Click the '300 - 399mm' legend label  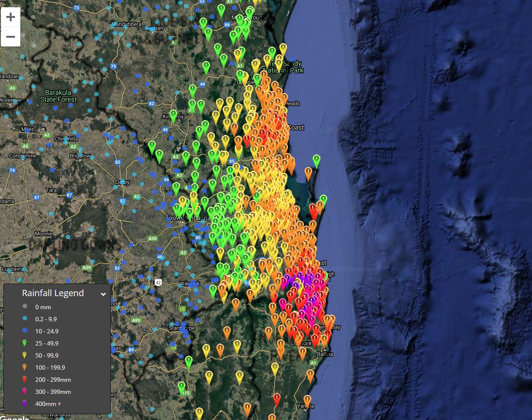[x=53, y=392]
